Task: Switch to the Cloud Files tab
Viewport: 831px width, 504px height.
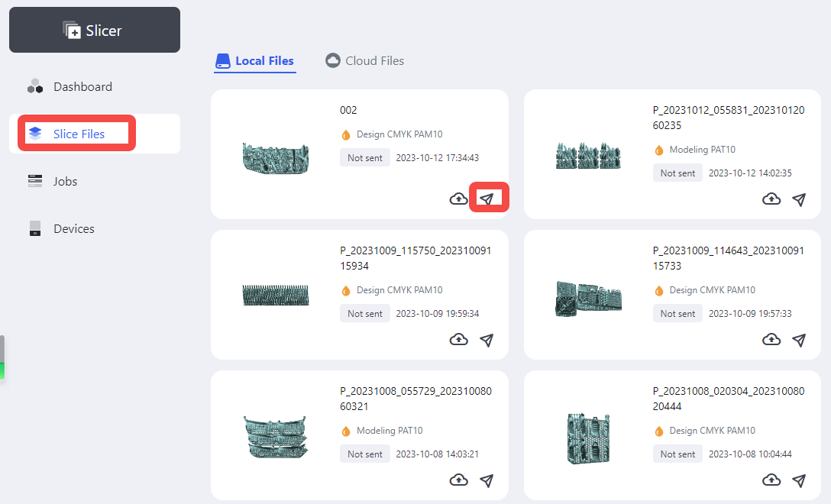Action: tap(365, 61)
